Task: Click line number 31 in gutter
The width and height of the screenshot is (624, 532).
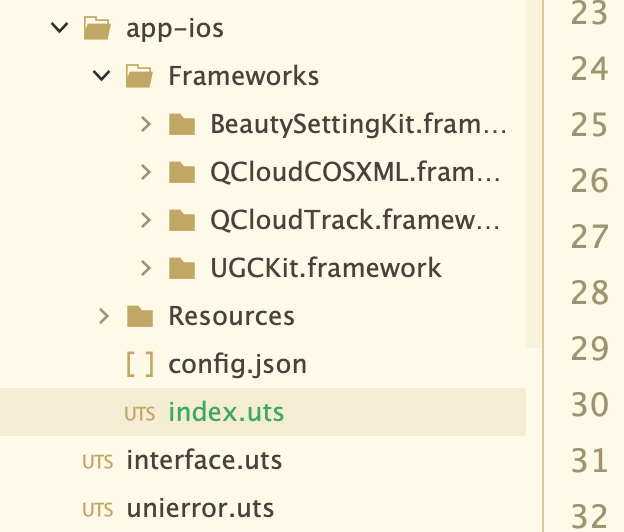Action: tap(589, 460)
